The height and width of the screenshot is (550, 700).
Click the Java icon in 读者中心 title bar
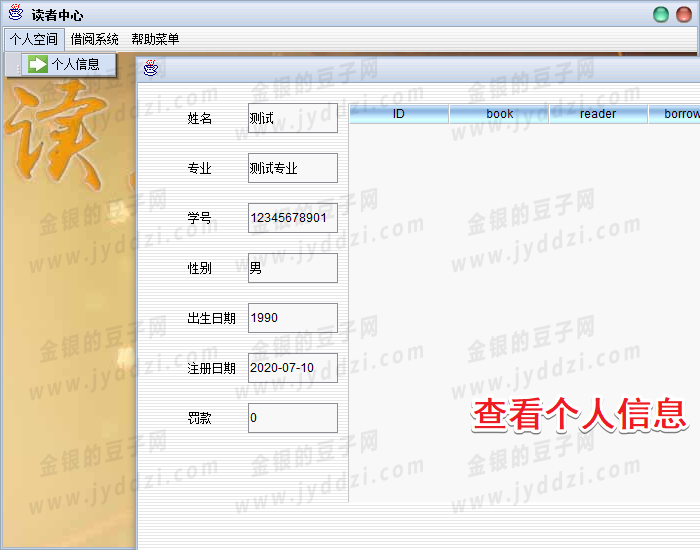pyautogui.click(x=16, y=12)
